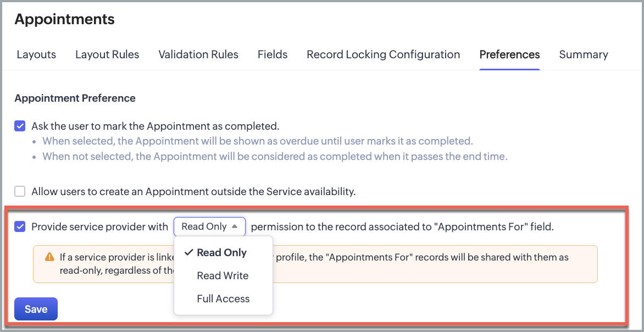Open the Read Only permission dropdown

pyautogui.click(x=209, y=226)
